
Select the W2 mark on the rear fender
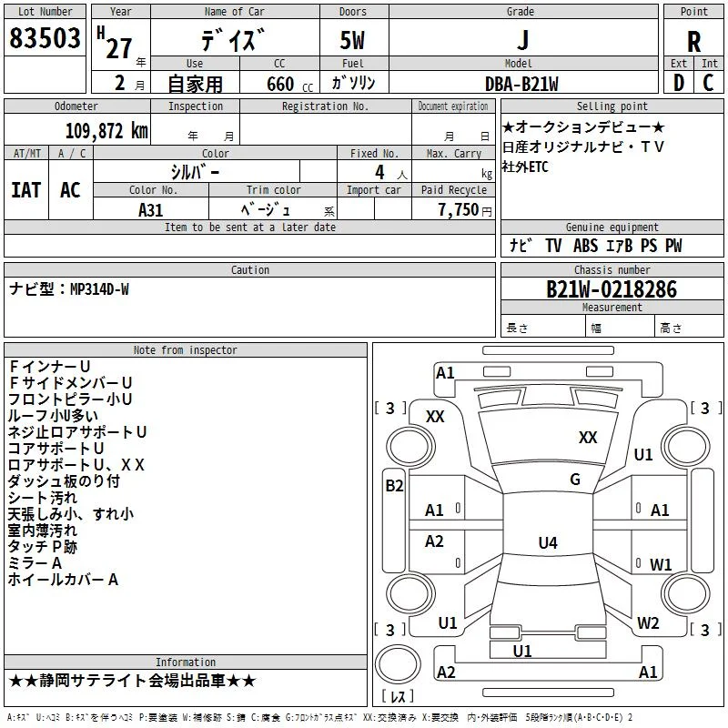[x=648, y=623]
